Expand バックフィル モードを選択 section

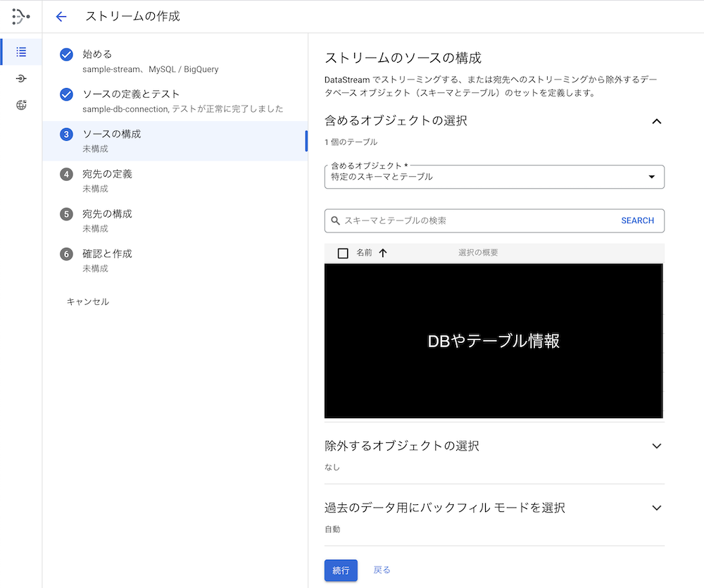point(656,508)
